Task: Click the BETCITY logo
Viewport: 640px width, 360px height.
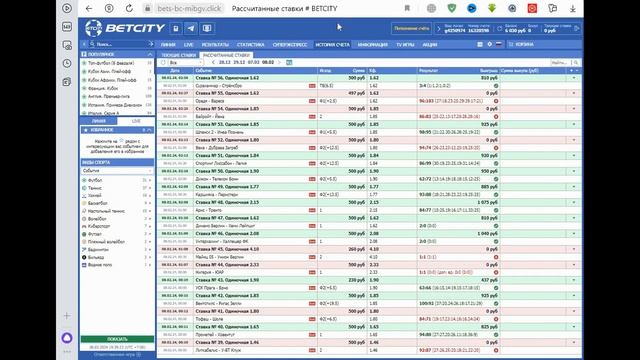Action: coord(124,28)
